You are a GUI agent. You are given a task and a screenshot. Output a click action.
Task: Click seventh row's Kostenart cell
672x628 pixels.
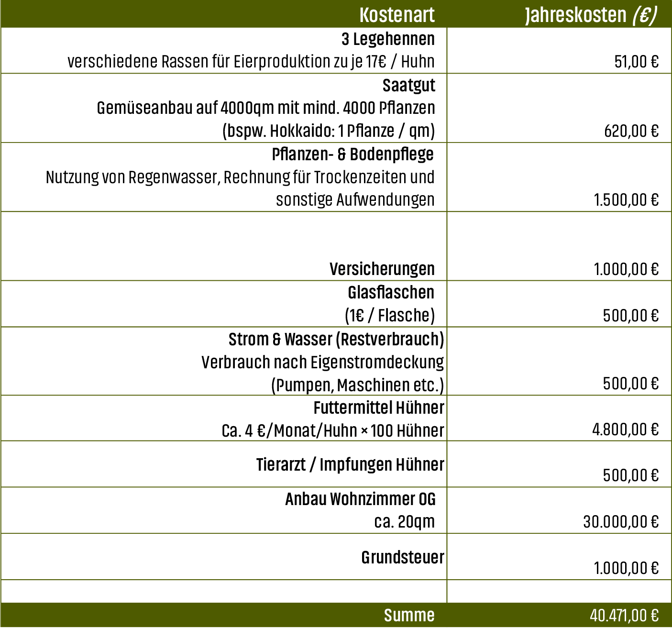tap(224, 418)
